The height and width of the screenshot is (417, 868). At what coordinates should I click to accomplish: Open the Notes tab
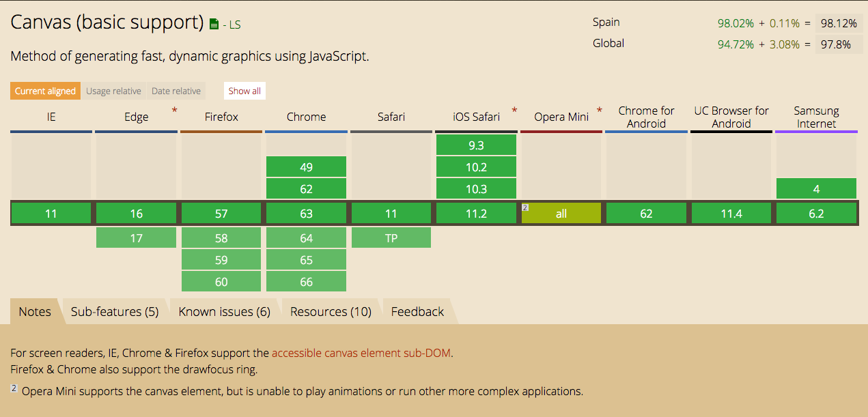tap(35, 311)
